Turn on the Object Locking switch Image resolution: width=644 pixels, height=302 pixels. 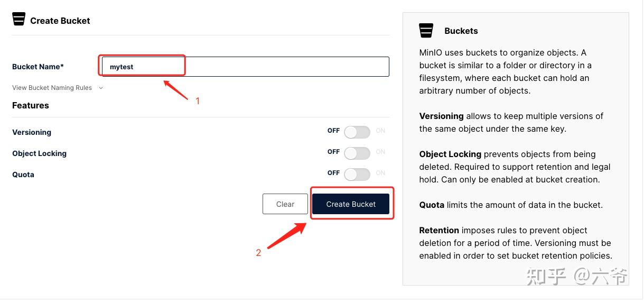(357, 153)
